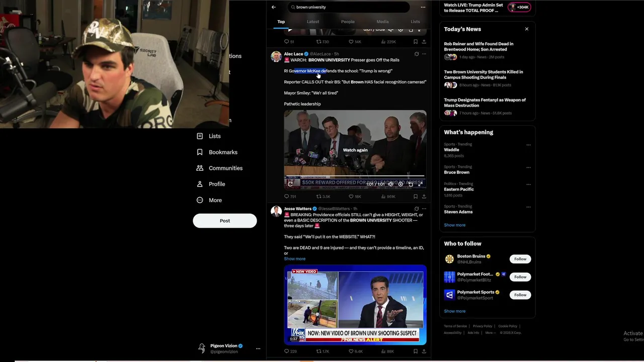The height and width of the screenshot is (362, 644).
Task: Open more options for Steven Adams trend
Action: 528,207
